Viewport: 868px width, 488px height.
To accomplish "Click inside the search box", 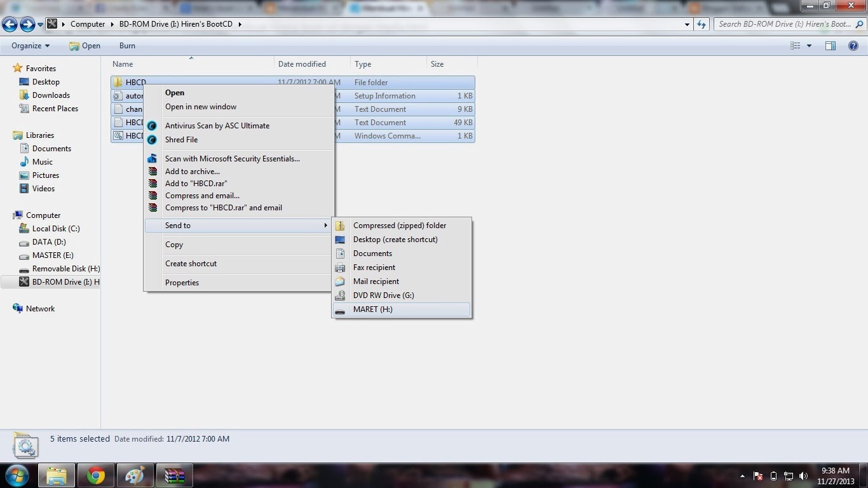I will pyautogui.click(x=782, y=24).
